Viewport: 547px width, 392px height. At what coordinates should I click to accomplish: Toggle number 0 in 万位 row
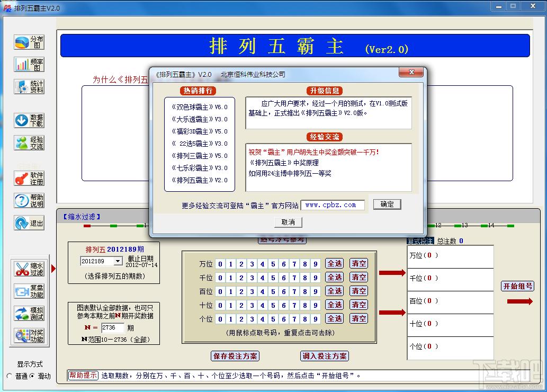(220, 264)
